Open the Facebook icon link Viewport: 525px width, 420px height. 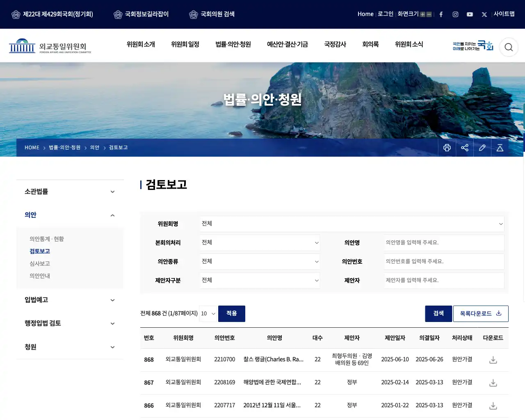pyautogui.click(x=441, y=14)
